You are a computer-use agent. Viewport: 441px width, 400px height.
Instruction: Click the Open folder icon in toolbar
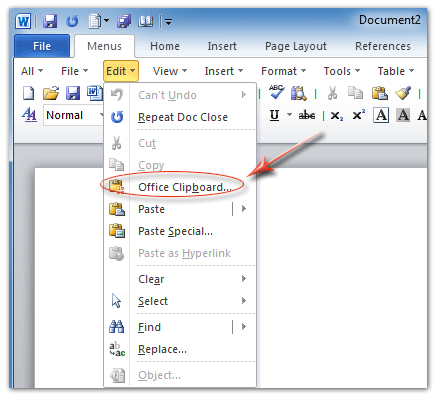pos(51,93)
